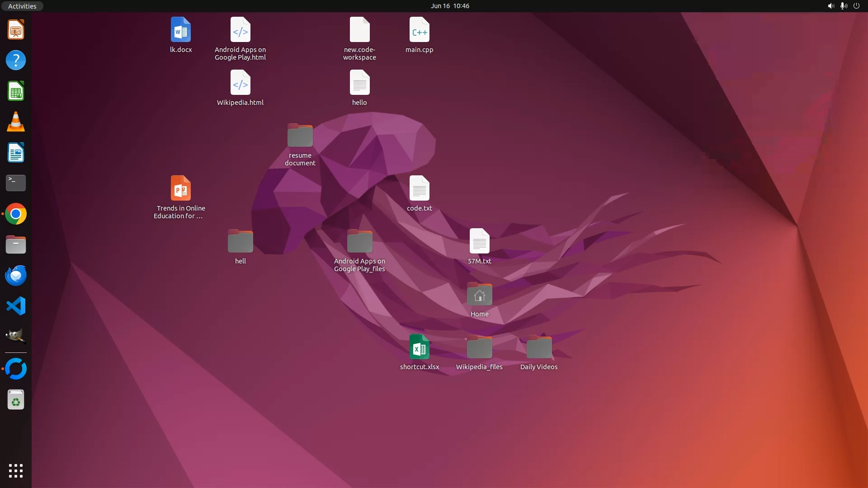
Task: Launch Thunderbird mail from the dock
Action: coord(16,276)
